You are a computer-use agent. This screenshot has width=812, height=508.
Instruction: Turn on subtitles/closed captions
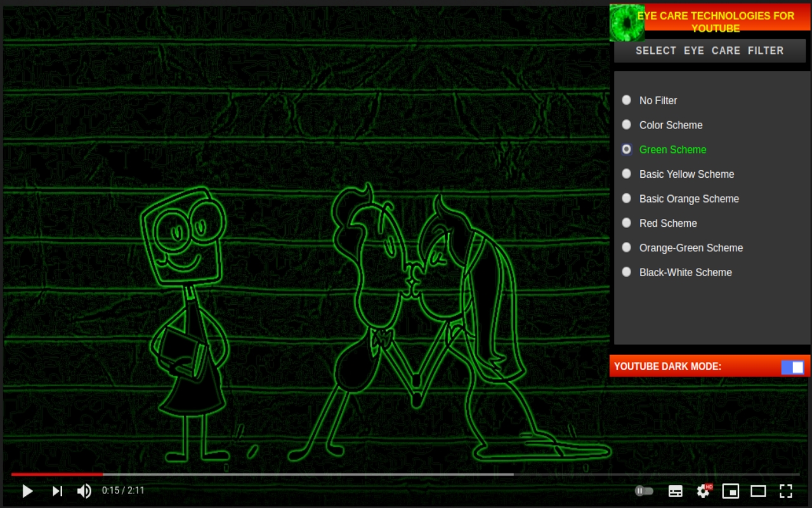click(676, 491)
